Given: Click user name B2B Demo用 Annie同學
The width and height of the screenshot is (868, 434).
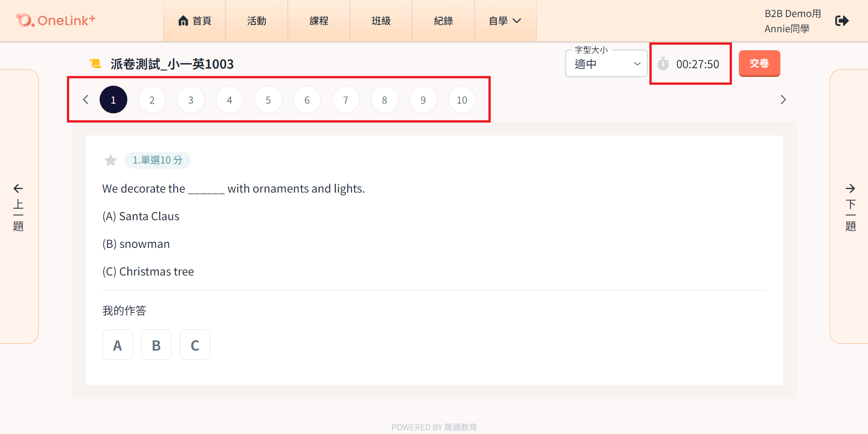Looking at the screenshot, I should (792, 21).
